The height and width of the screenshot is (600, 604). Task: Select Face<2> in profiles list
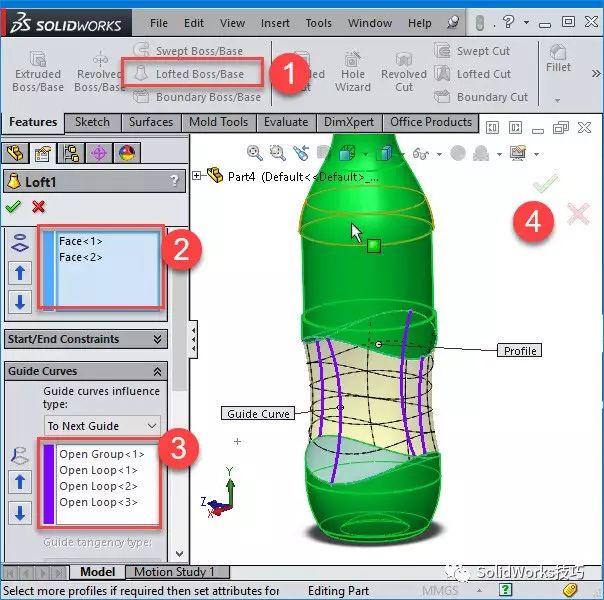coord(81,257)
